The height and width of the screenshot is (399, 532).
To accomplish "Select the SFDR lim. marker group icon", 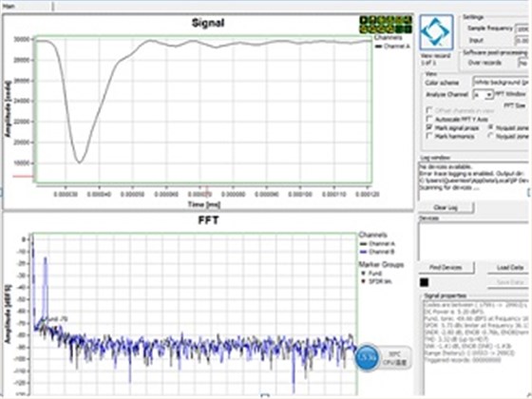I will point(363,281).
